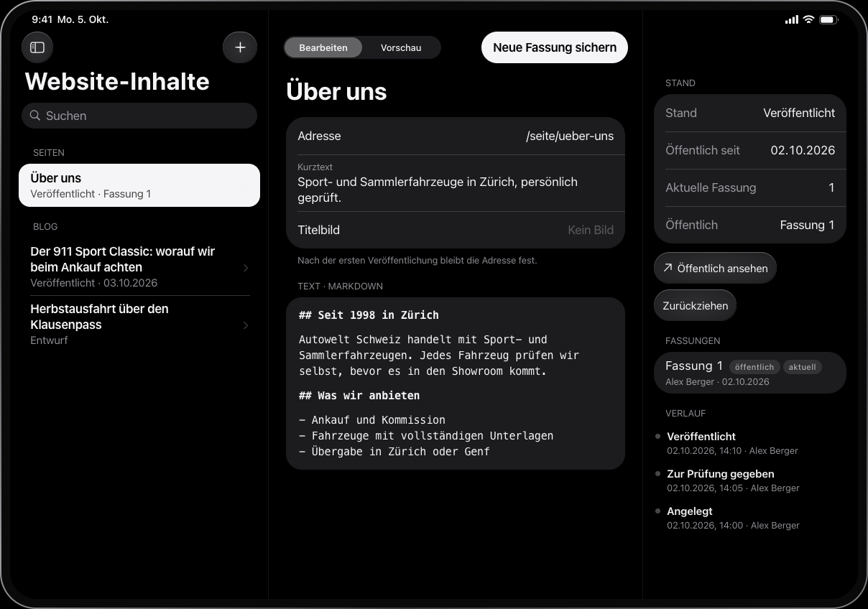Toggle the sidebar panel icon
This screenshot has height=609, width=868.
[x=37, y=47]
